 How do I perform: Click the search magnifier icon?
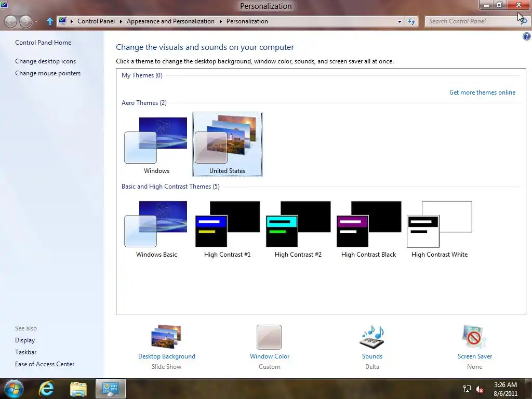point(524,21)
